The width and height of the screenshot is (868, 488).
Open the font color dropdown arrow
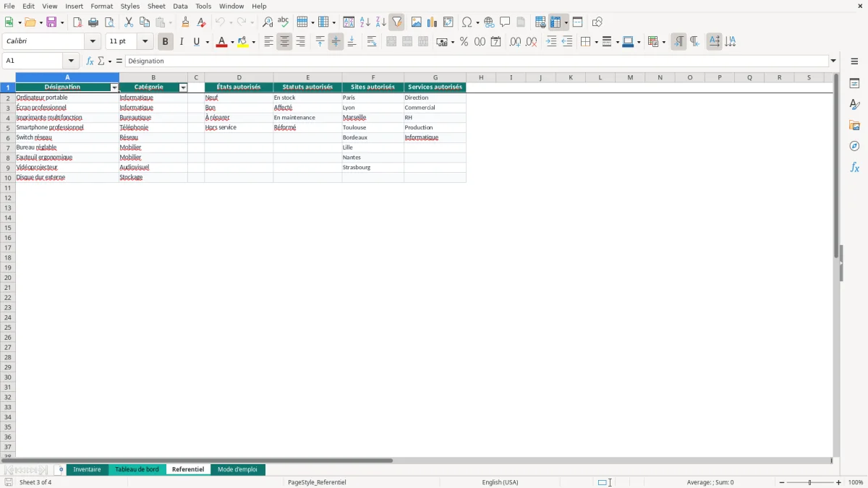(x=232, y=42)
